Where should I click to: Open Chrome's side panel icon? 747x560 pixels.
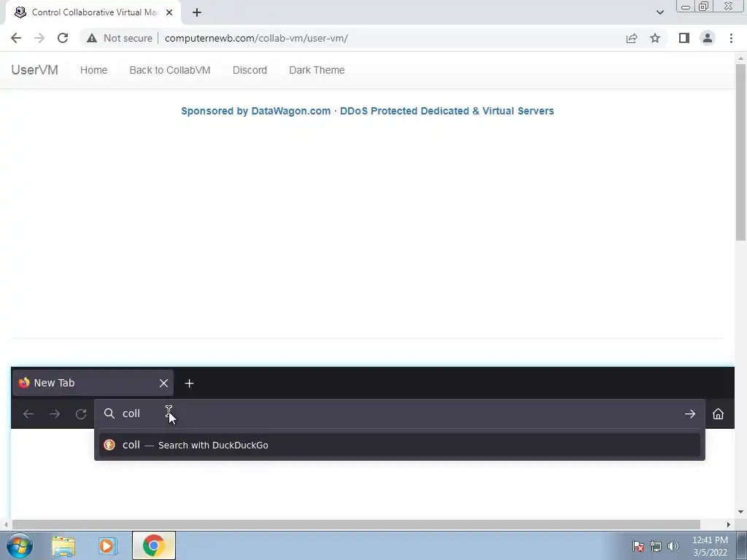tap(684, 38)
